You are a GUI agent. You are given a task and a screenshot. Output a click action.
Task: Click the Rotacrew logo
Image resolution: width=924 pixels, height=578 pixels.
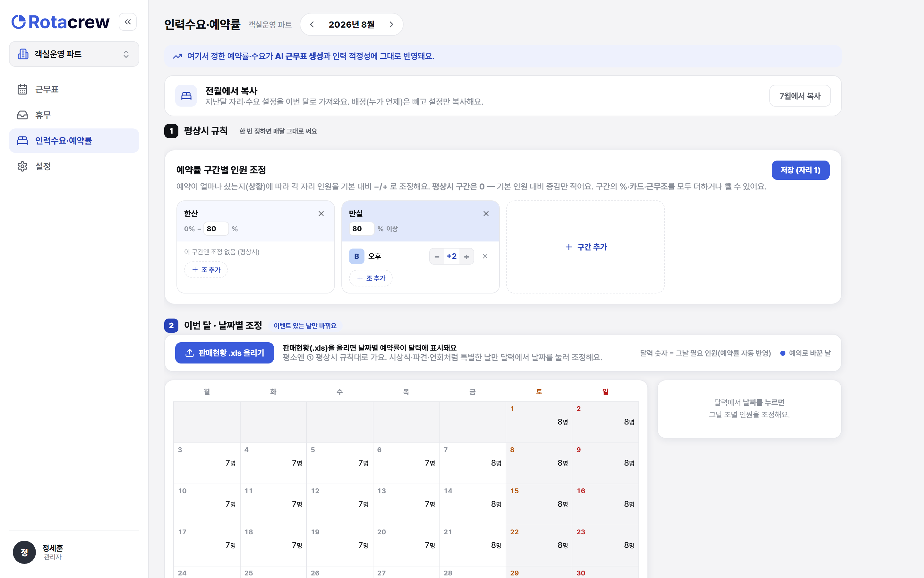click(x=60, y=22)
